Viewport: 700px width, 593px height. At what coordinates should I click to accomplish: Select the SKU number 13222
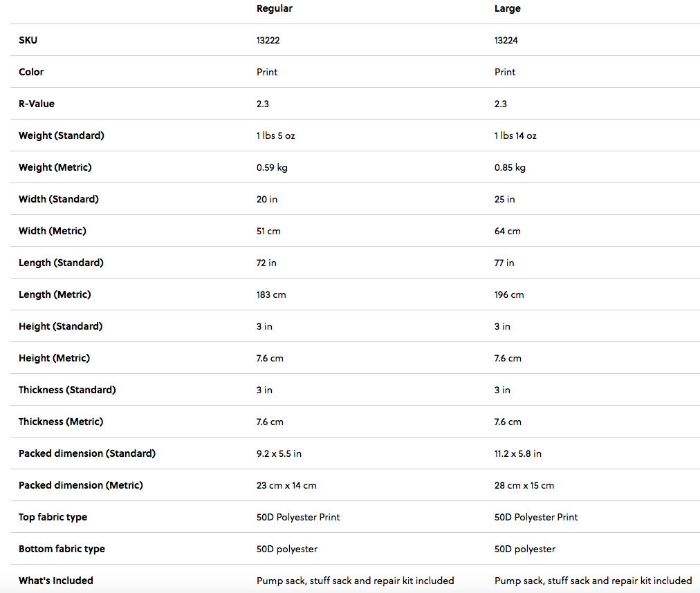(268, 40)
